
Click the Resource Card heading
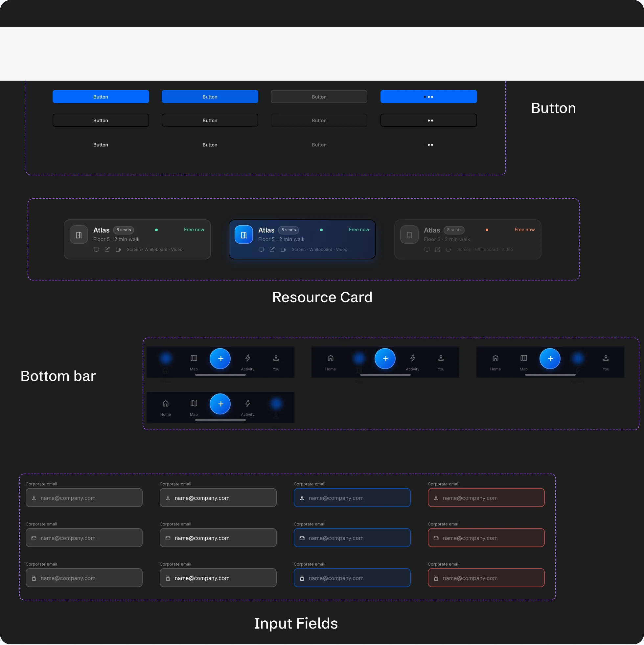(x=322, y=298)
